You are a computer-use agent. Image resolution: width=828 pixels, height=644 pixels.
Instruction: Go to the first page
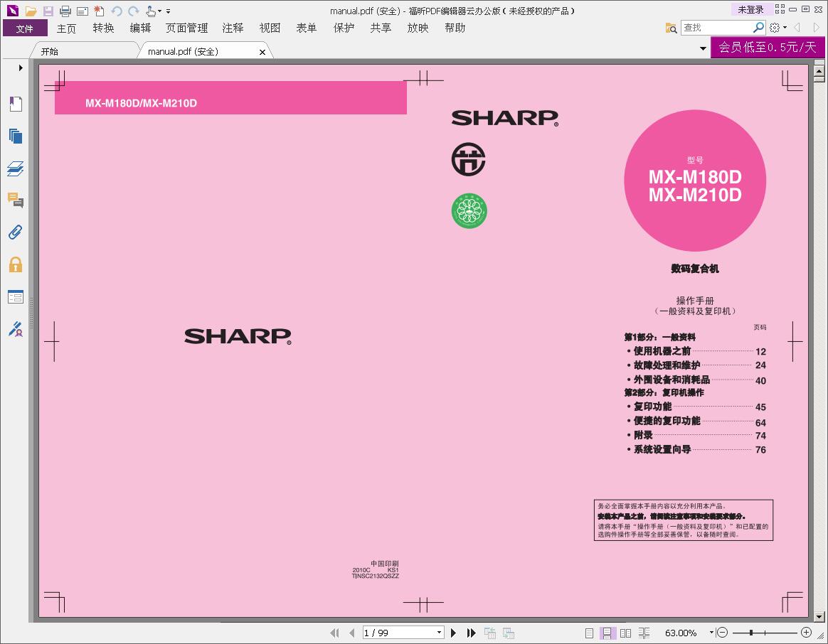[x=334, y=633]
